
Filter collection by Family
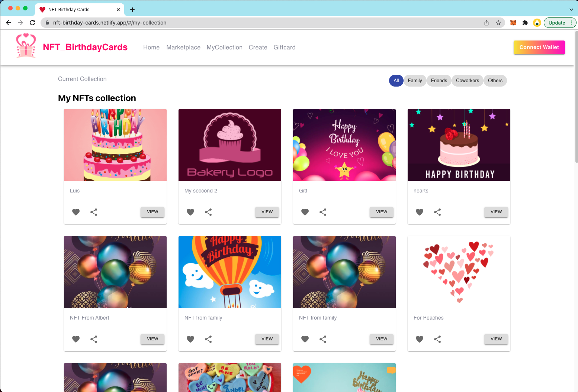(x=415, y=81)
